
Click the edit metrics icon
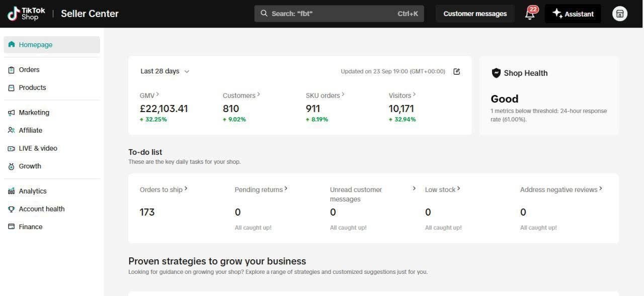click(x=457, y=71)
